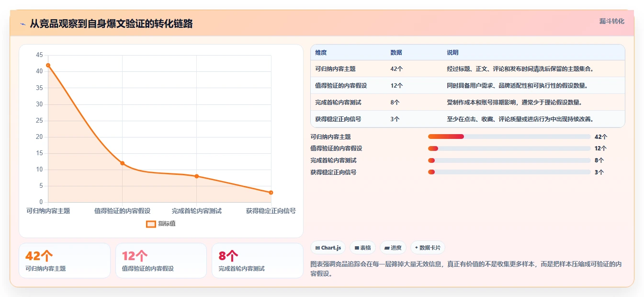
Task: Click the chart data point at value 42
Action: [48, 65]
